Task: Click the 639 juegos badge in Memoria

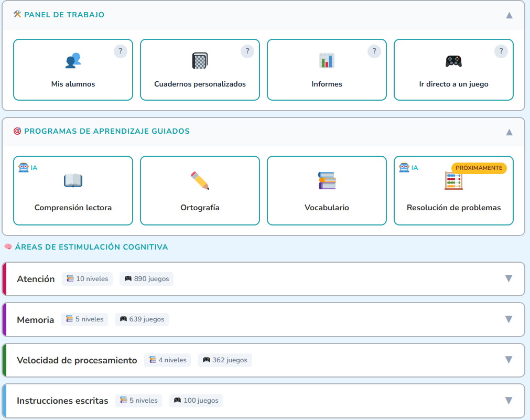Action: pyautogui.click(x=142, y=319)
